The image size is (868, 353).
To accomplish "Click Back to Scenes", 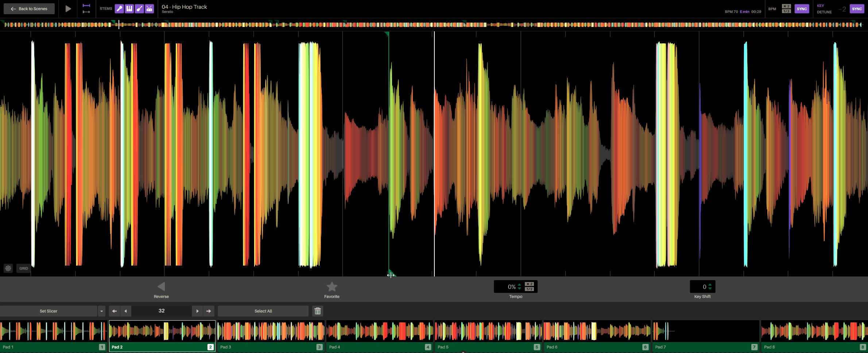I will tap(29, 8).
